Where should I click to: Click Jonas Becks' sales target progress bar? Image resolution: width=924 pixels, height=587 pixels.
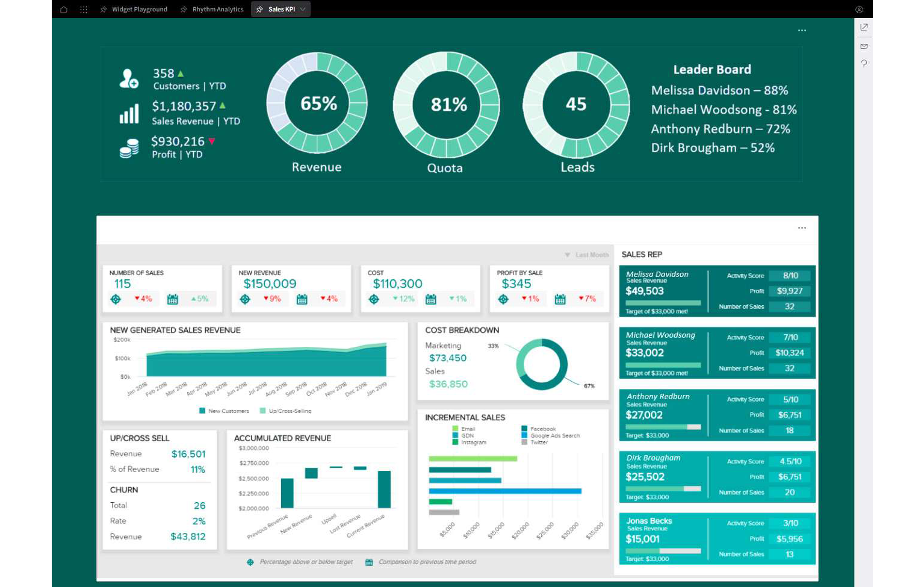pyautogui.click(x=663, y=551)
